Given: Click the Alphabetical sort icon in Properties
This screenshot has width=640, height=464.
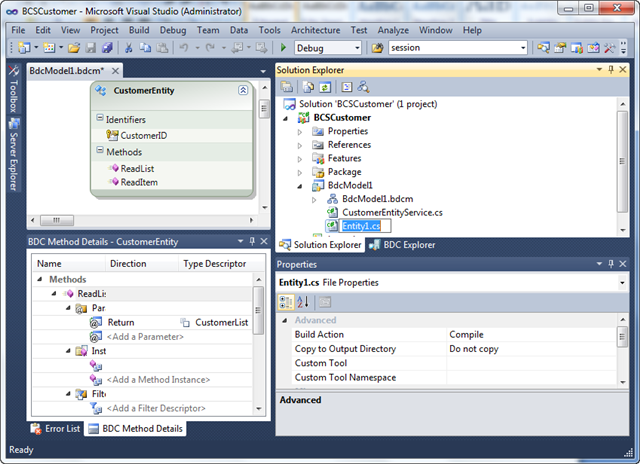Looking at the screenshot, I should coord(303,302).
